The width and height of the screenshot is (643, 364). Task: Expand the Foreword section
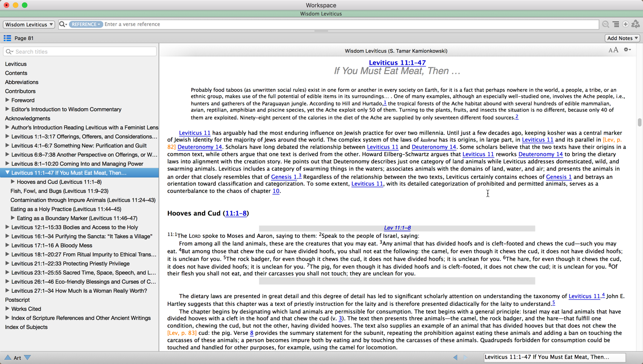[x=7, y=100]
